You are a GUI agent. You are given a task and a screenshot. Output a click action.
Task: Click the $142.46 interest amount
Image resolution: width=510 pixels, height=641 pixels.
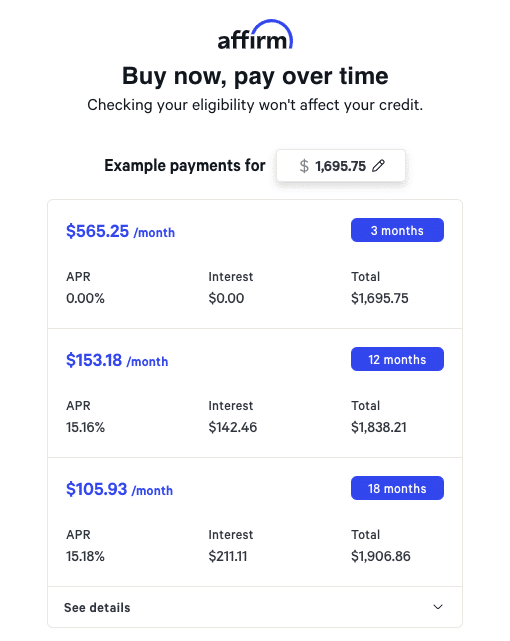(233, 427)
